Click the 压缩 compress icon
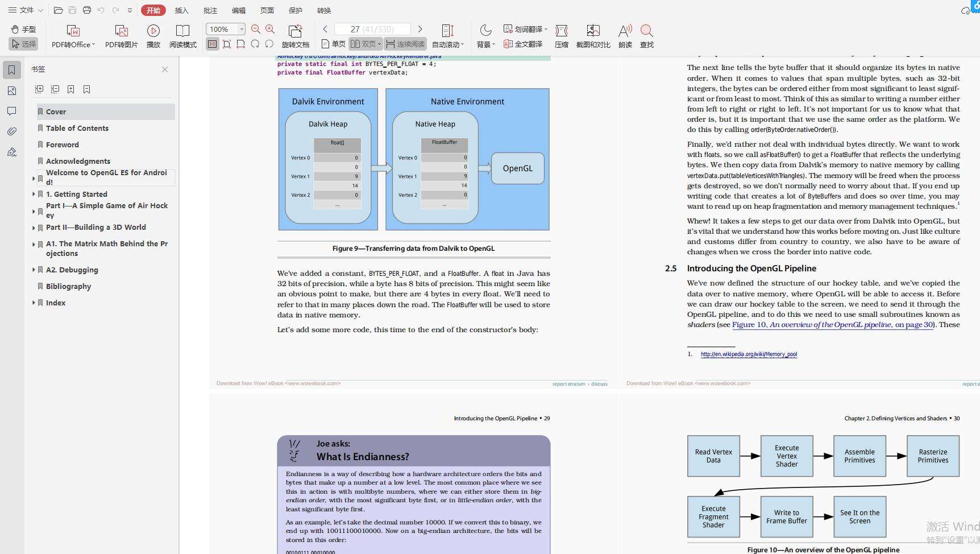This screenshot has height=554, width=980. 562,36
